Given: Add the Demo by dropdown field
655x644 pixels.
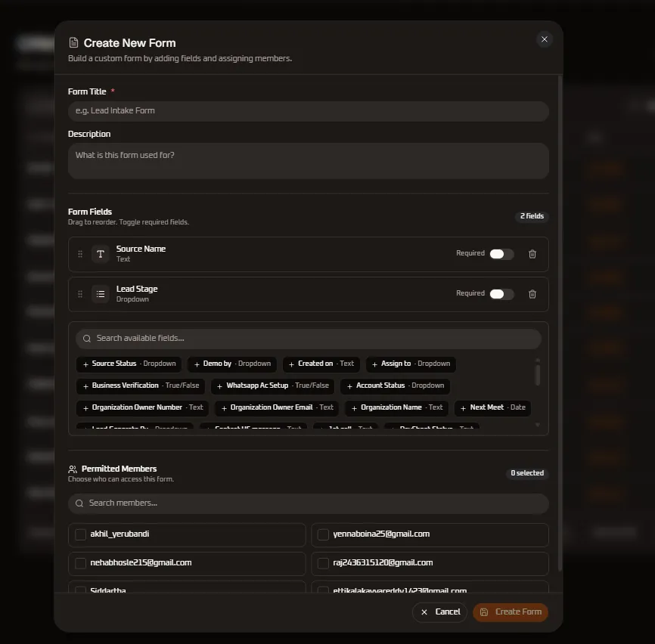Looking at the screenshot, I should click(x=232, y=364).
